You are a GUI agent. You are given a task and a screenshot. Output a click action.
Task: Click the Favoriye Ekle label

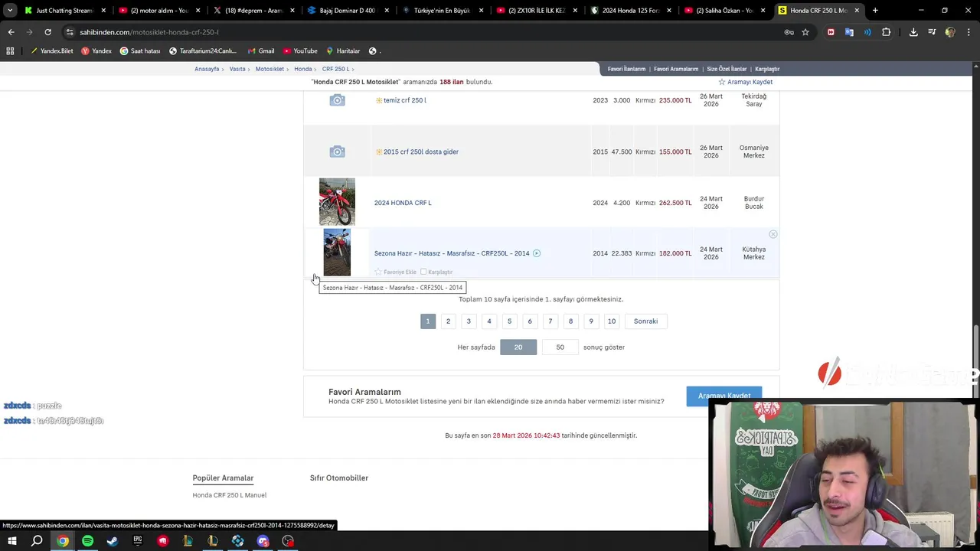400,272
